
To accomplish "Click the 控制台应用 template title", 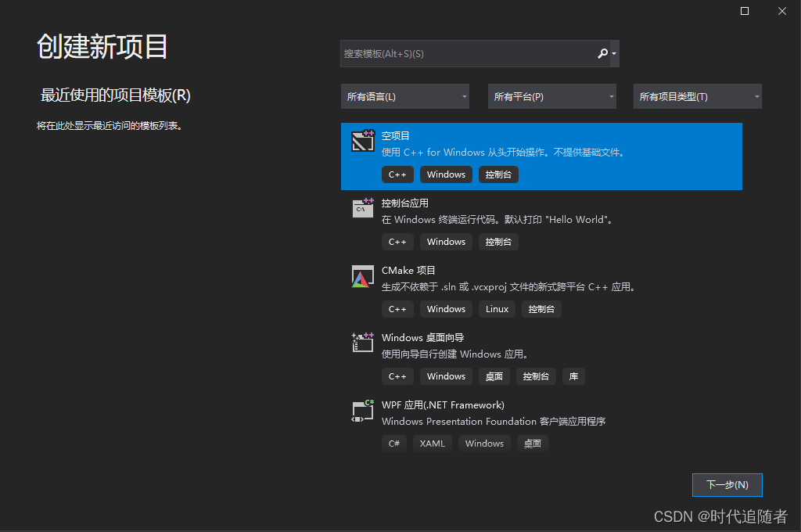I will pyautogui.click(x=405, y=203).
